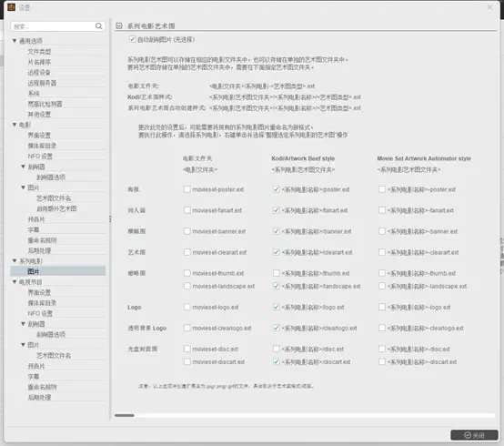Click the magnifier icon in the search box

click(x=98, y=26)
